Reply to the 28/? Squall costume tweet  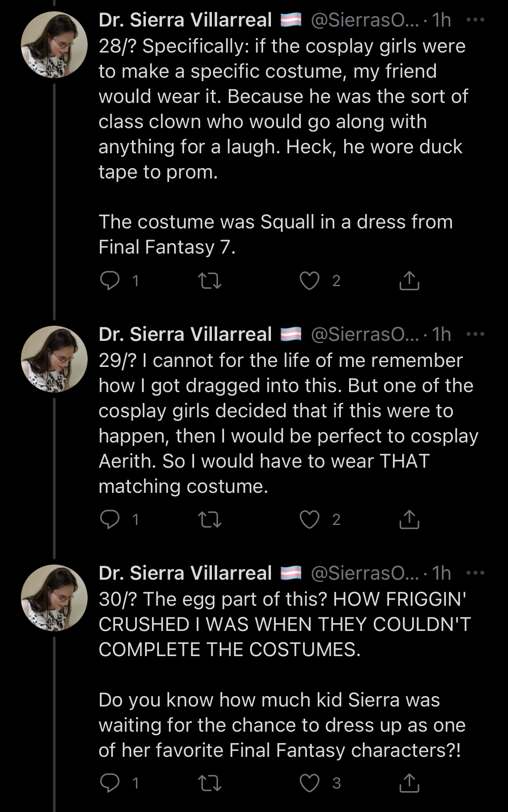[x=110, y=281]
